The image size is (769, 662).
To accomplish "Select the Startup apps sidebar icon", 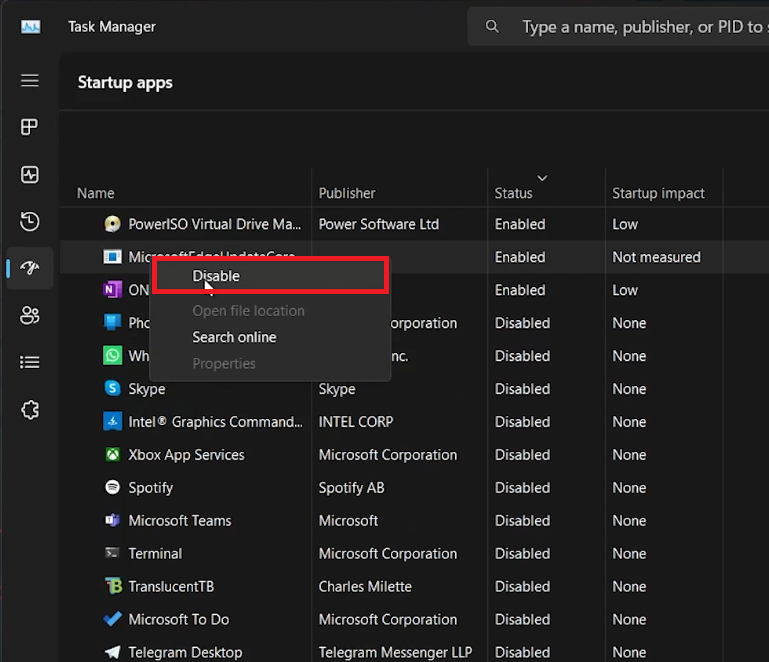I will click(30, 269).
